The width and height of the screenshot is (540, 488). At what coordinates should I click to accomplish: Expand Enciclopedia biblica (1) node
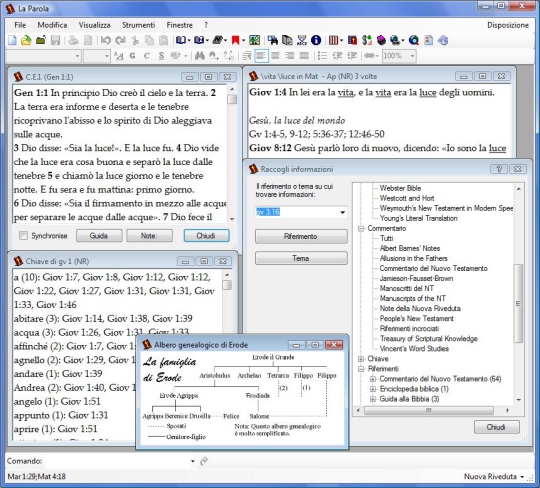(373, 389)
